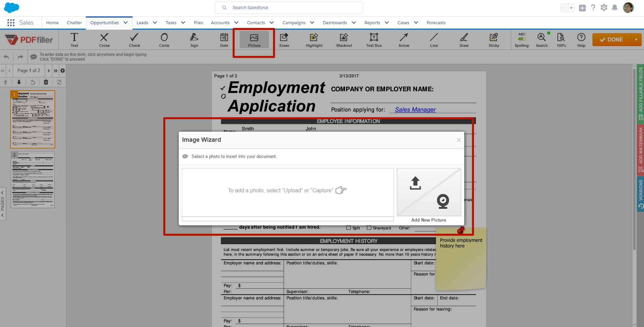Image resolution: width=644 pixels, height=327 pixels.
Task: Open the Files tab
Action: [198, 23]
